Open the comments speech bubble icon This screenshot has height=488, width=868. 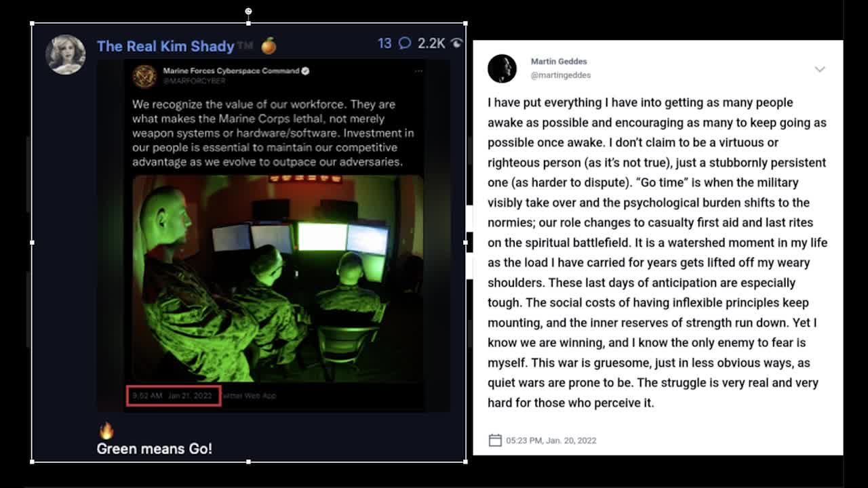click(405, 43)
